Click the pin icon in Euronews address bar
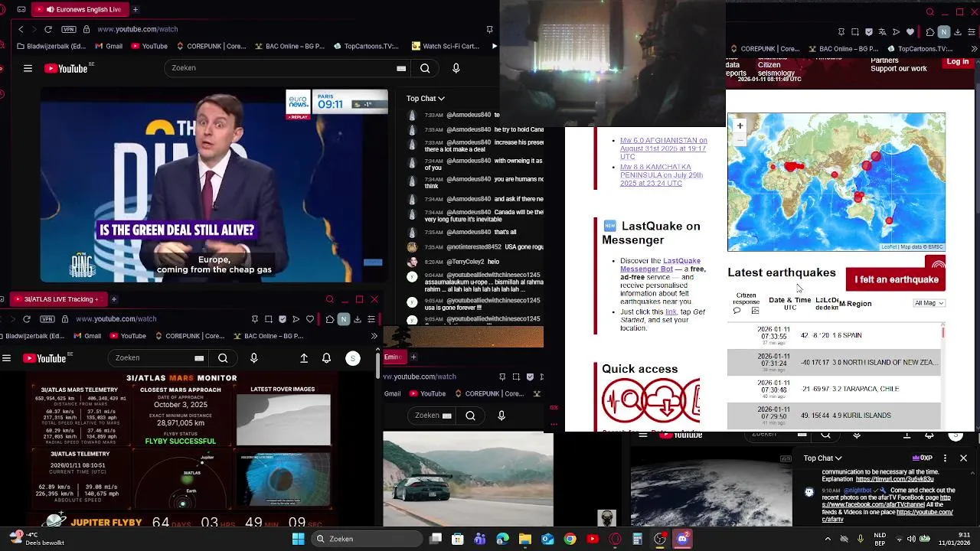 point(489,29)
